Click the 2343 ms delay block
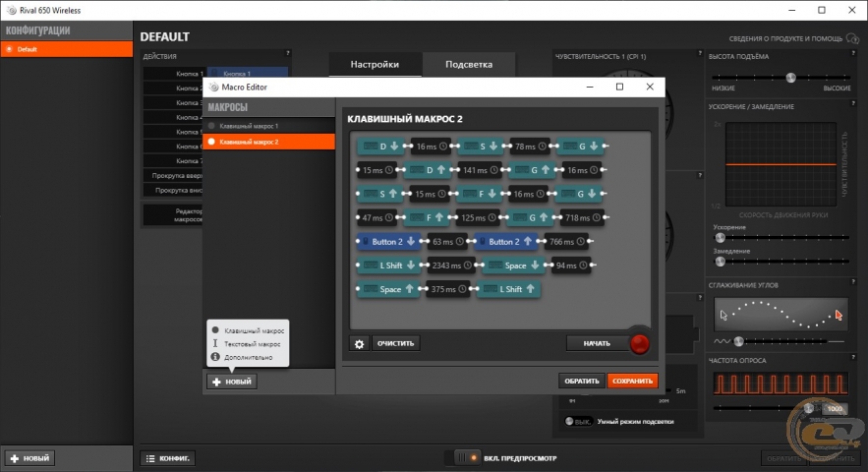Screen dimensions: 868x472 click(452, 265)
